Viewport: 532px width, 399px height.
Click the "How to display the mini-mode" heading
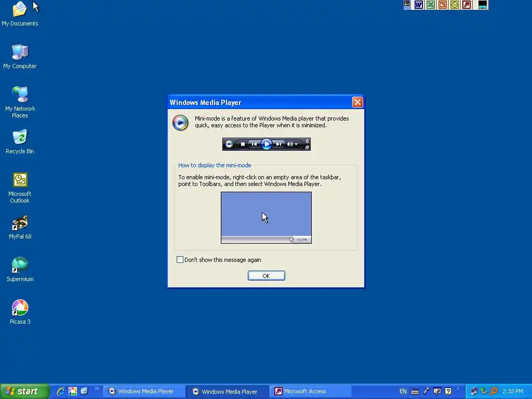pyautogui.click(x=215, y=165)
